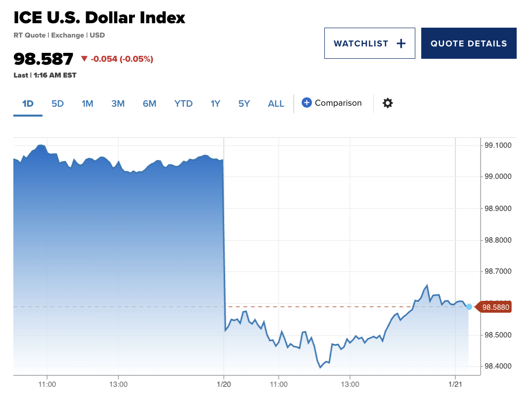The width and height of the screenshot is (532, 410).
Task: Open chart settings gear icon
Action: coord(388,103)
